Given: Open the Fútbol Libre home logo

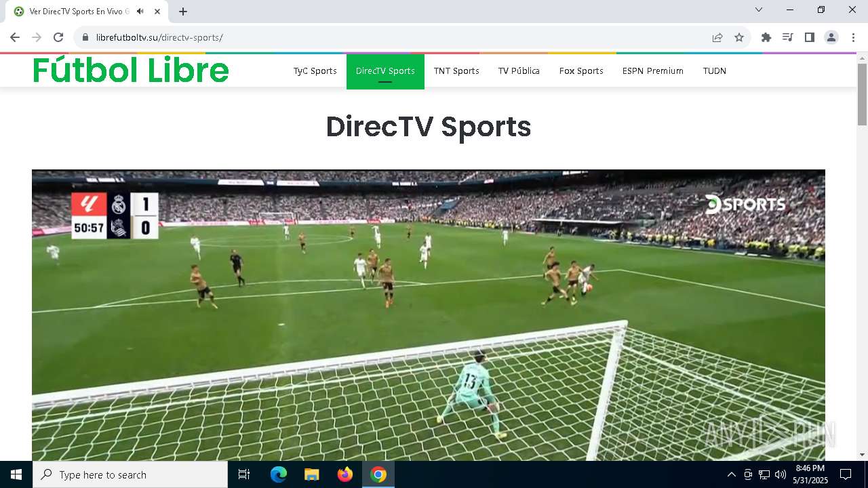Looking at the screenshot, I should coord(131,70).
